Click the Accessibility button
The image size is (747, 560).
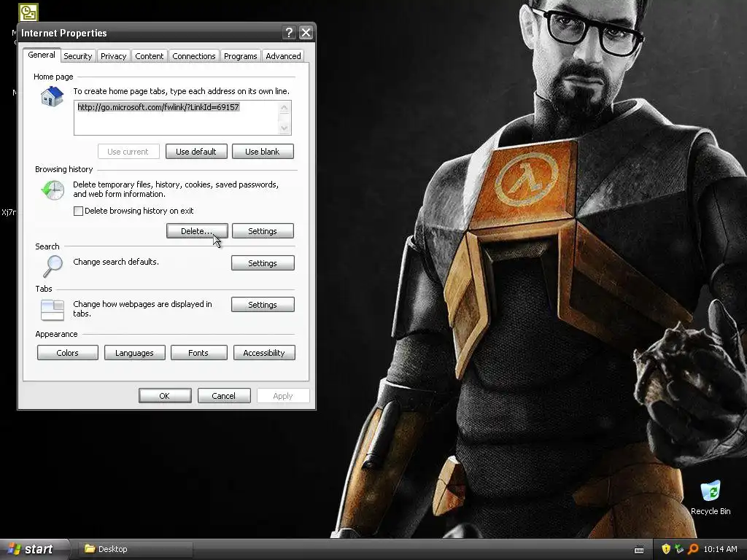click(x=264, y=353)
